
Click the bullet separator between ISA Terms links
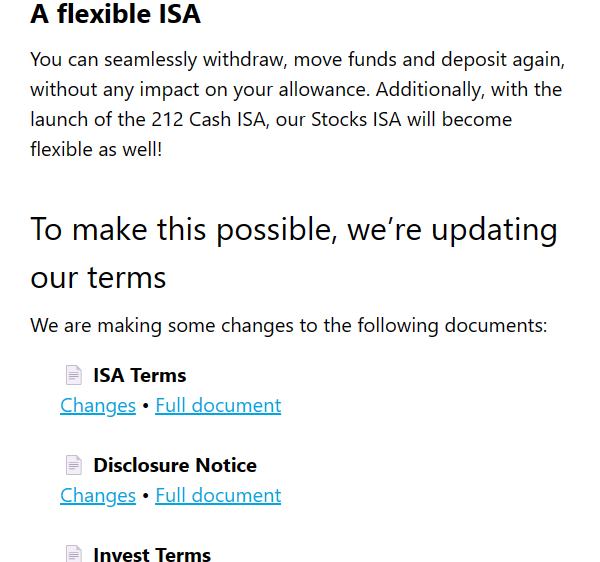tap(145, 406)
